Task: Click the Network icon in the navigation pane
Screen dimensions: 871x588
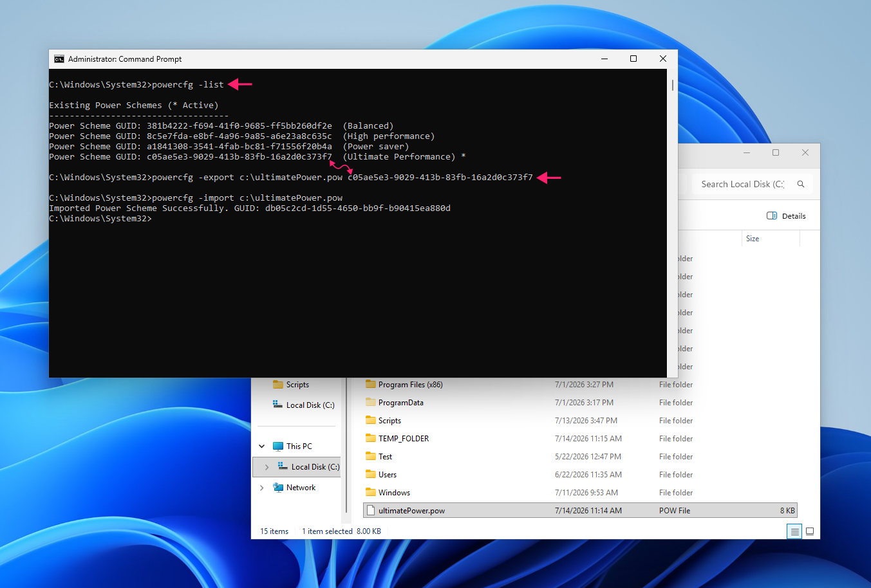Action: click(278, 488)
